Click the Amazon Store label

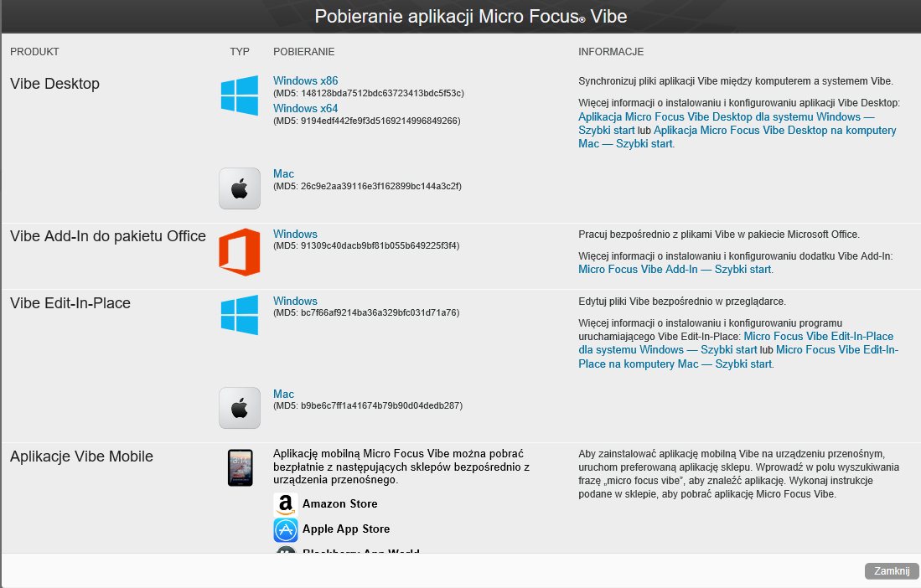click(x=339, y=504)
